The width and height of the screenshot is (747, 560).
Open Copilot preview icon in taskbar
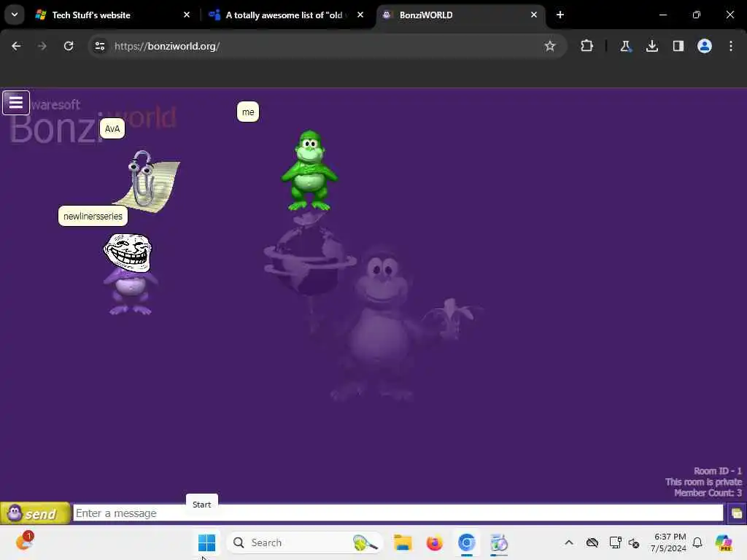724,542
